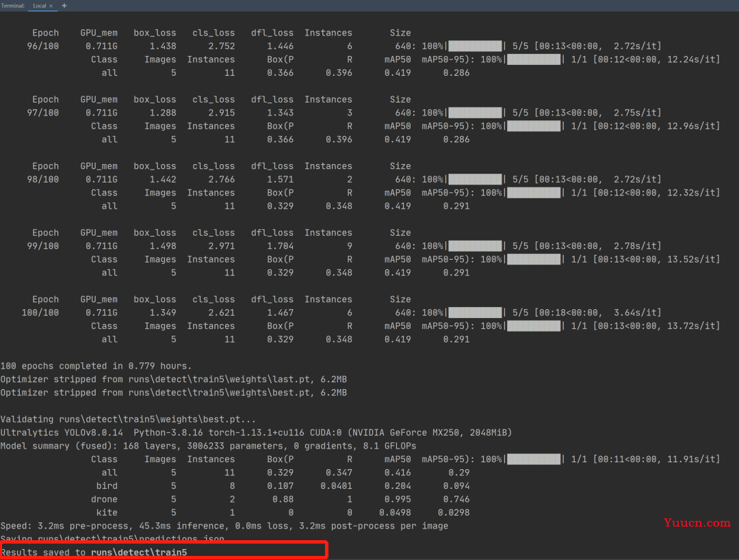Click the Terminal panel label
Image resolution: width=739 pixels, height=560 pixels.
pos(13,5)
